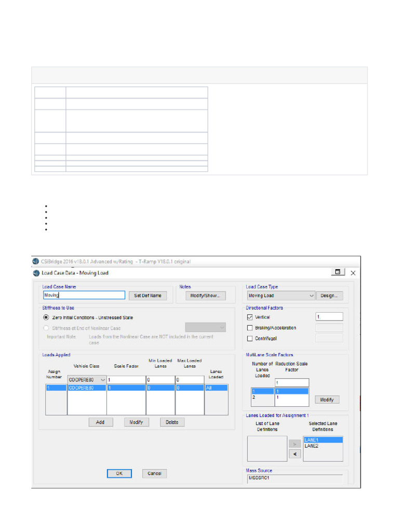The height and width of the screenshot is (532, 399).
Task: Click the Design button
Action: click(329, 296)
